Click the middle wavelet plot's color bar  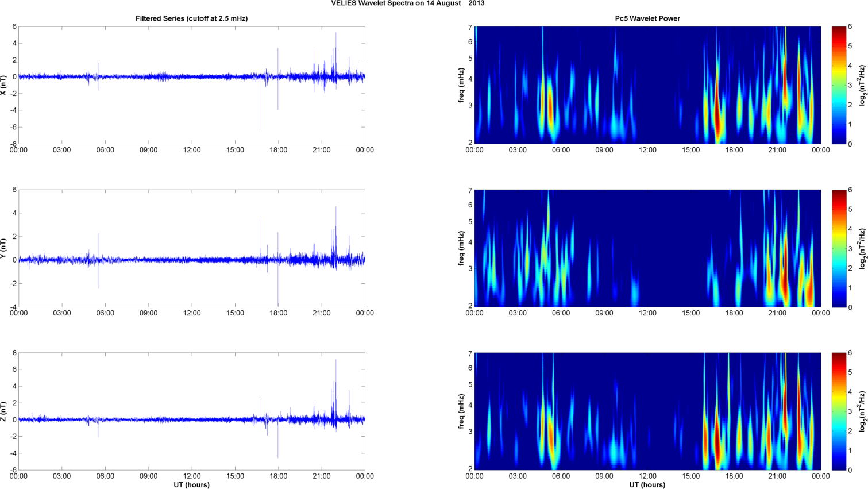[x=839, y=248]
